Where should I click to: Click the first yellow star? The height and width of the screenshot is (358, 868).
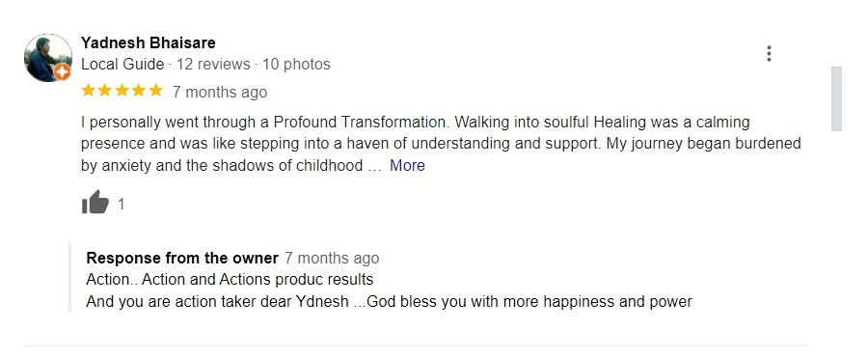pos(89,91)
